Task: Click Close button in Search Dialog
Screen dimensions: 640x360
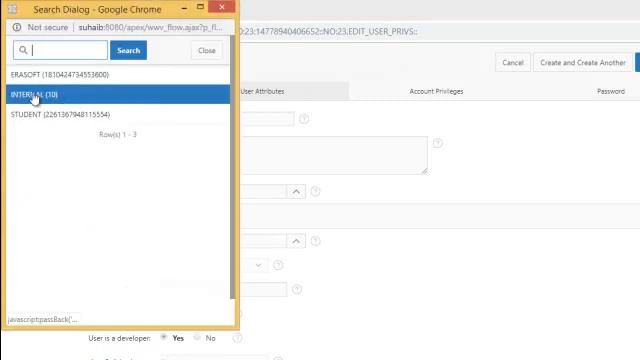Action: 207,51
